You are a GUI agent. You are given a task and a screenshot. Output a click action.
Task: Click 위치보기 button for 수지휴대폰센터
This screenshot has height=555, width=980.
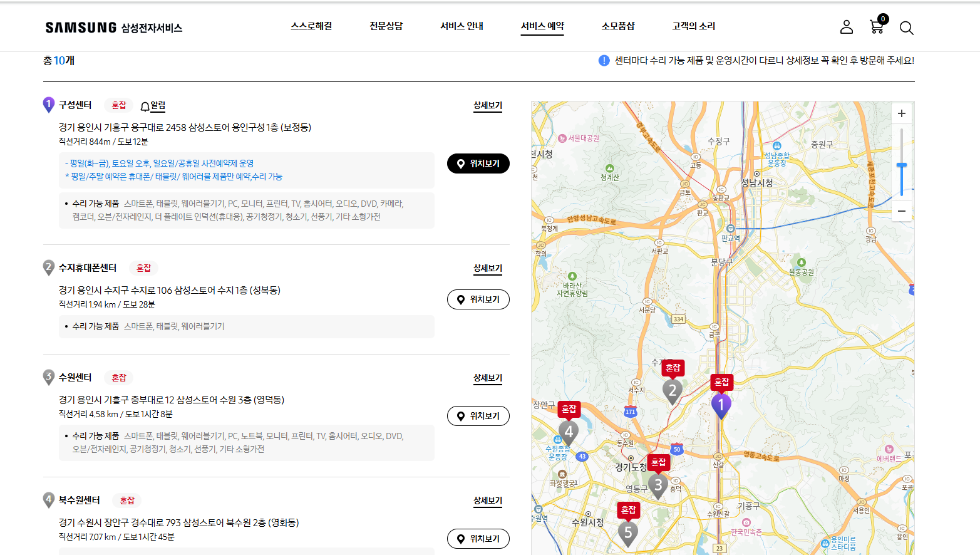(478, 299)
